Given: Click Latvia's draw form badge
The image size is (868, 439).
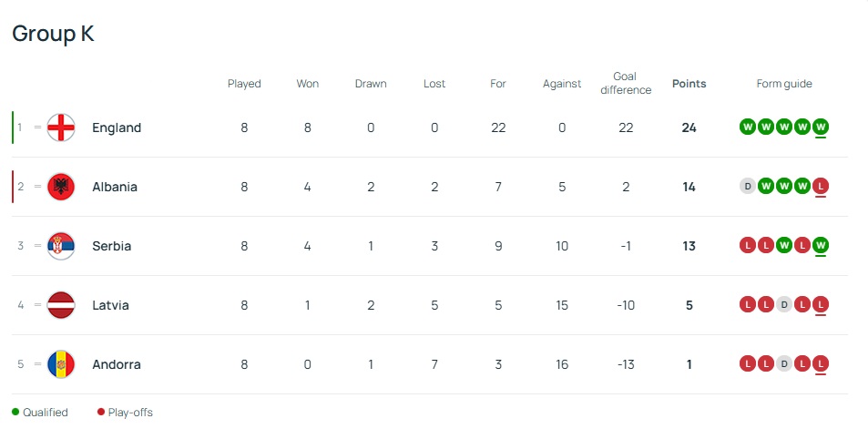Looking at the screenshot, I should click(x=784, y=304).
